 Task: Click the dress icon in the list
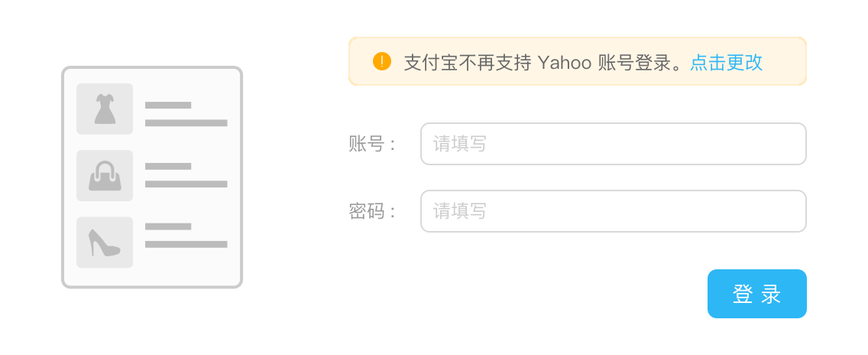point(105,109)
